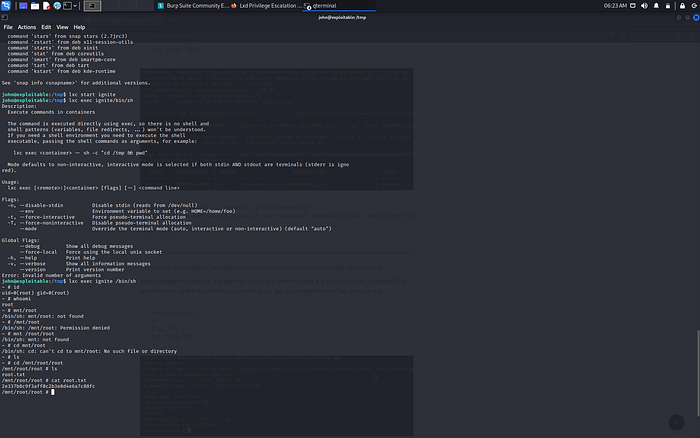
Task: Click "command 'startx' from deb xinit" line
Action: 55,48
